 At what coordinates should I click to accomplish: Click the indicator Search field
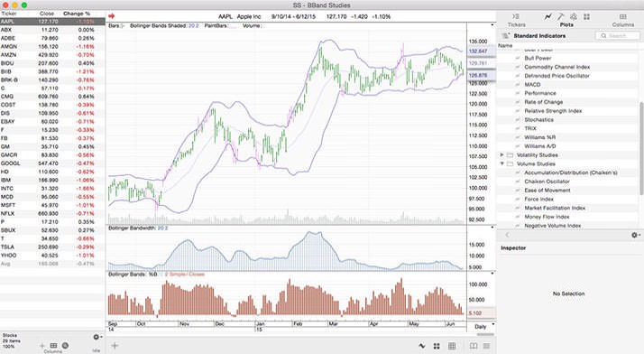(617, 36)
